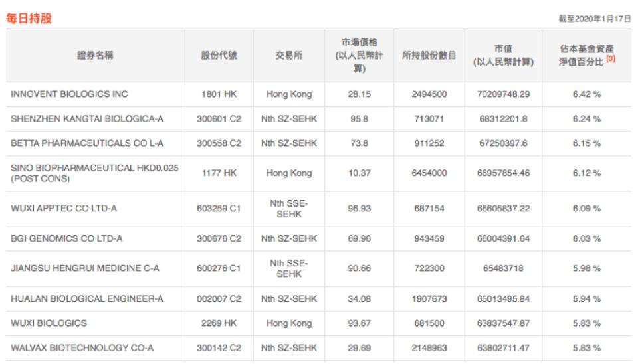This screenshot has width=644, height=364.
Task: Click the [3] footnote link in header
Action: coord(611,58)
